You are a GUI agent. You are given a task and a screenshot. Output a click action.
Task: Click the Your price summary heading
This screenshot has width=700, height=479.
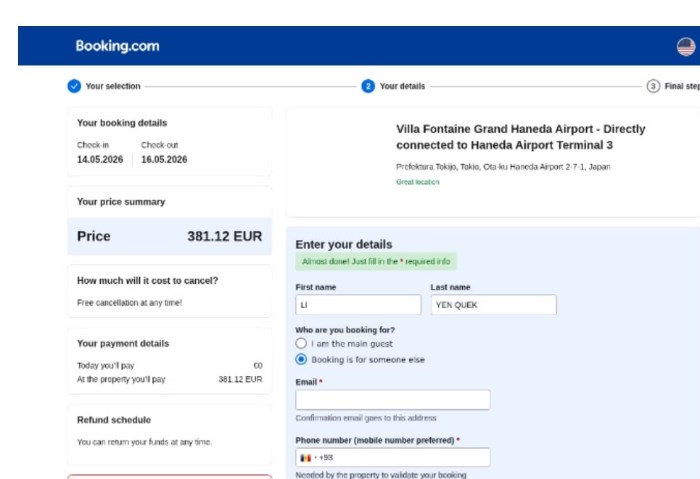coord(121,202)
